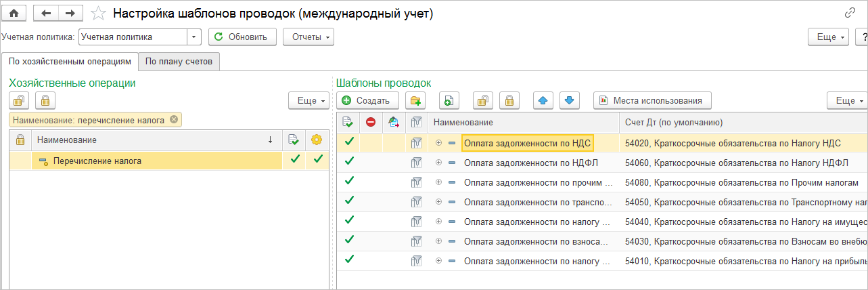Toggle the green checkmark for Оплата задолженности по НДФЛ
868x290 pixels.
(x=349, y=162)
